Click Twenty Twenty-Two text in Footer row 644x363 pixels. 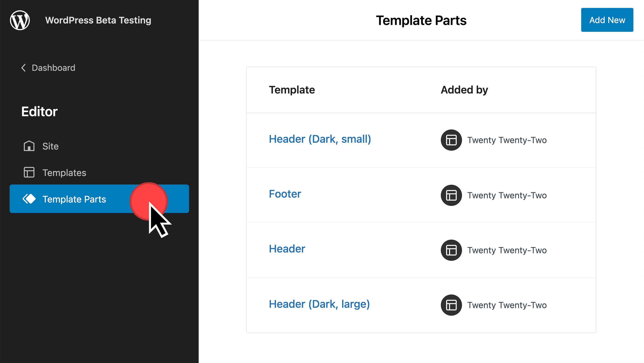[x=507, y=195]
